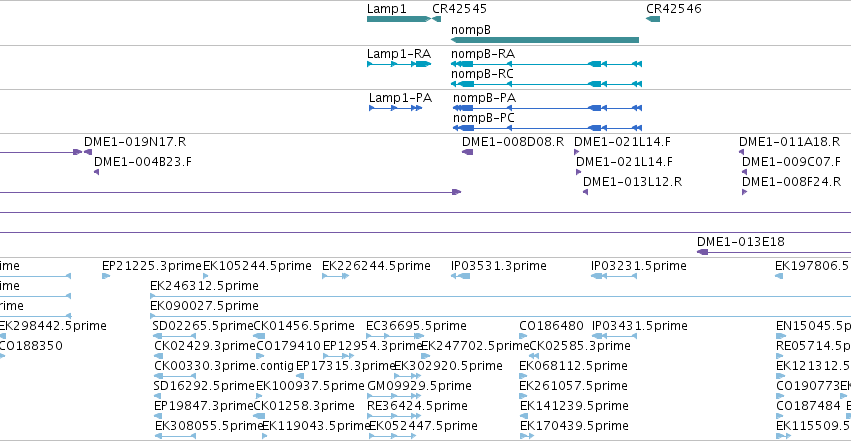Click EST EK246312.5prime
The width and height of the screenshot is (851, 441).
[x=500, y=296]
